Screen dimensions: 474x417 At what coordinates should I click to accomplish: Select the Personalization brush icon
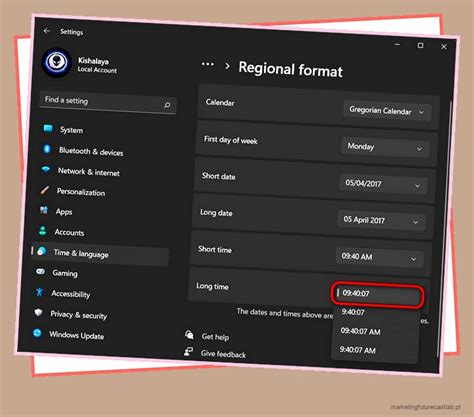click(x=44, y=190)
